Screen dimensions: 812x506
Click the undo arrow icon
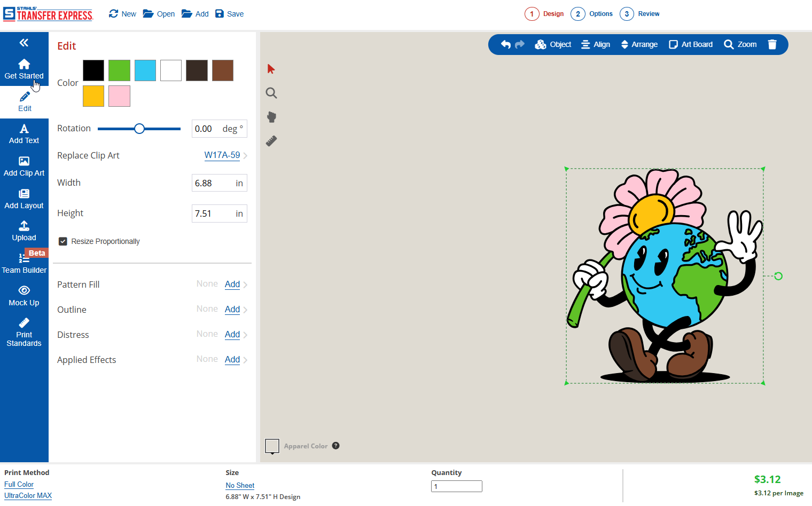(505, 44)
